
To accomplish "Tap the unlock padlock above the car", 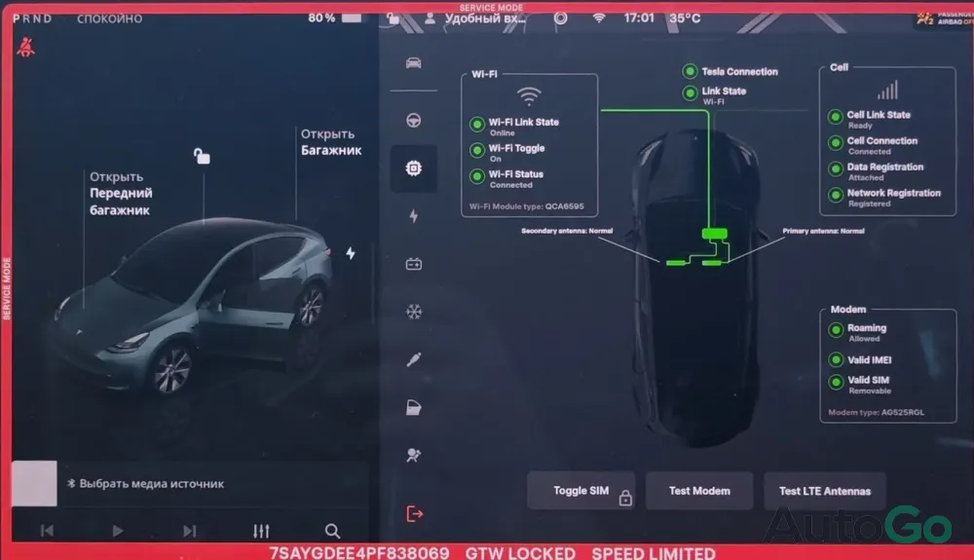I will click(x=202, y=155).
